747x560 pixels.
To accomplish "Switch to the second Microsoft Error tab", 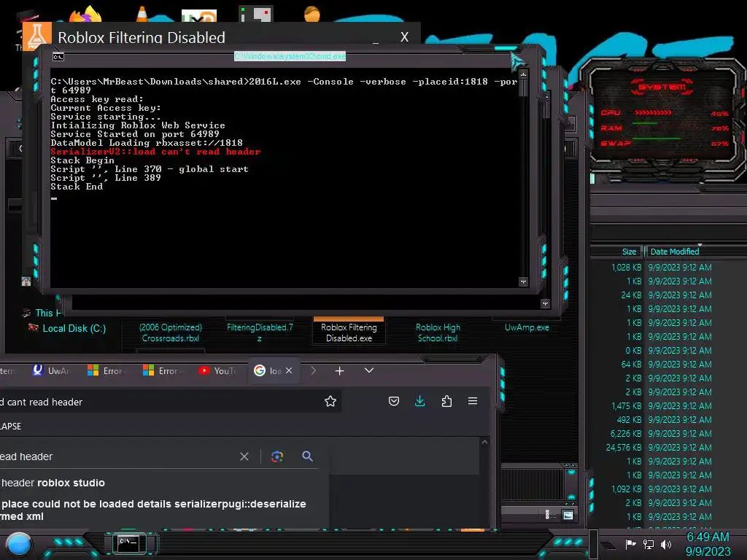I will 162,370.
